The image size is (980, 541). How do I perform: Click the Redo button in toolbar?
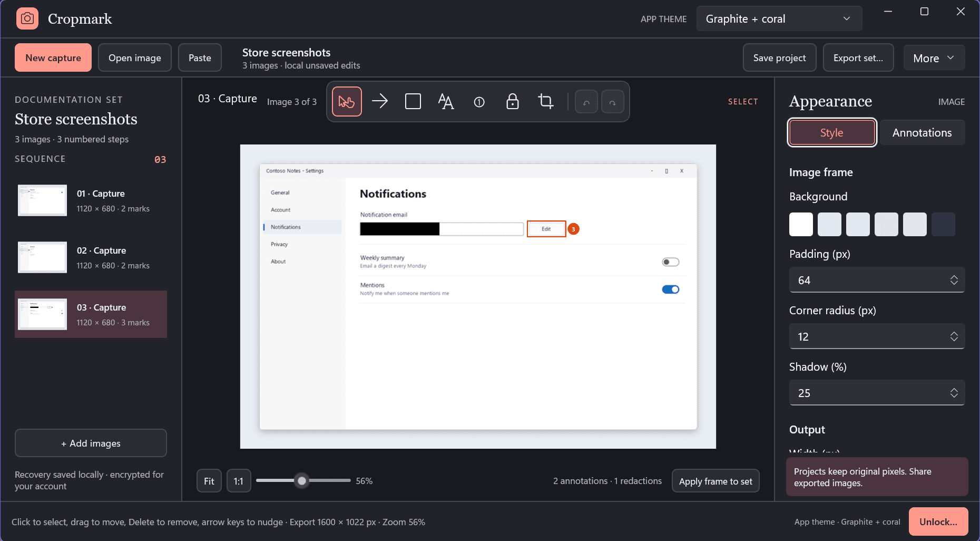tap(613, 102)
